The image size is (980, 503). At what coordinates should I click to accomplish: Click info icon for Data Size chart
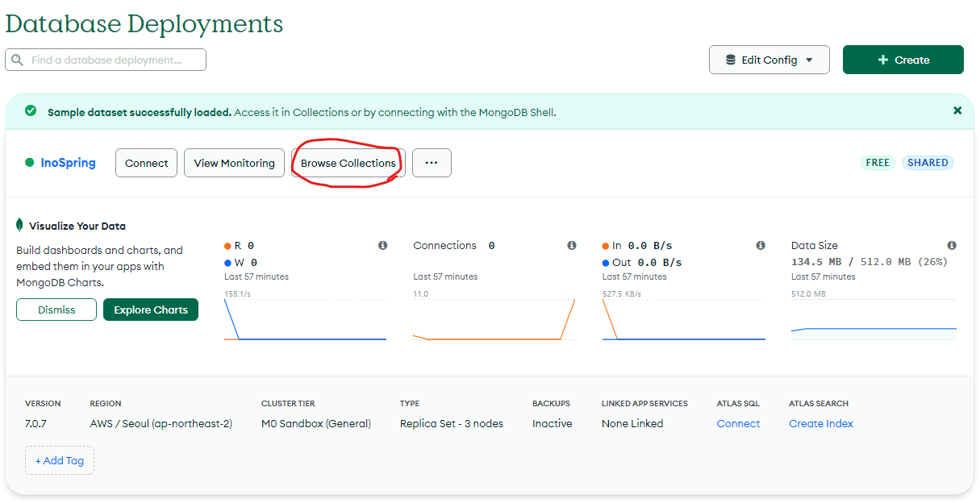click(952, 245)
